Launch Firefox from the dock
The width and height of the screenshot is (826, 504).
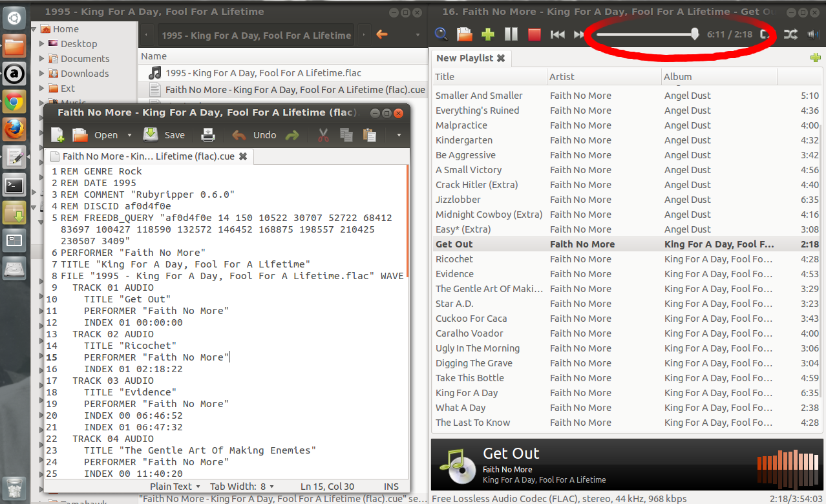[x=15, y=129]
